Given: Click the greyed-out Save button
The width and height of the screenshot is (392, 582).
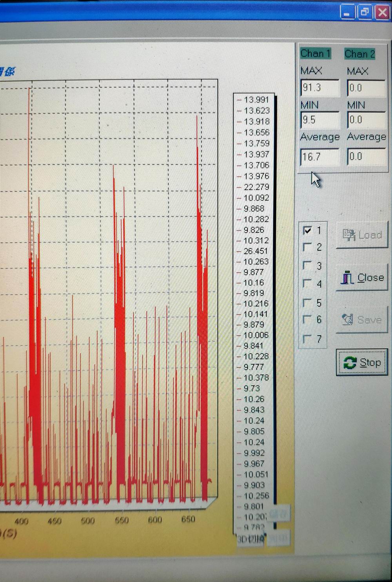Looking at the screenshot, I should click(362, 319).
